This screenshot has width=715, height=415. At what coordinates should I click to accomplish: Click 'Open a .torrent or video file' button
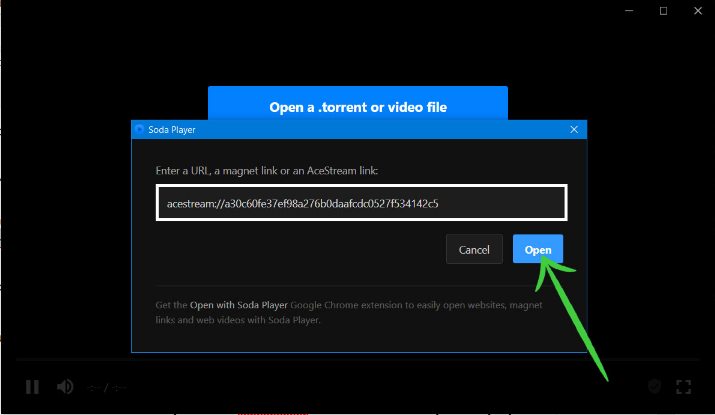(358, 103)
